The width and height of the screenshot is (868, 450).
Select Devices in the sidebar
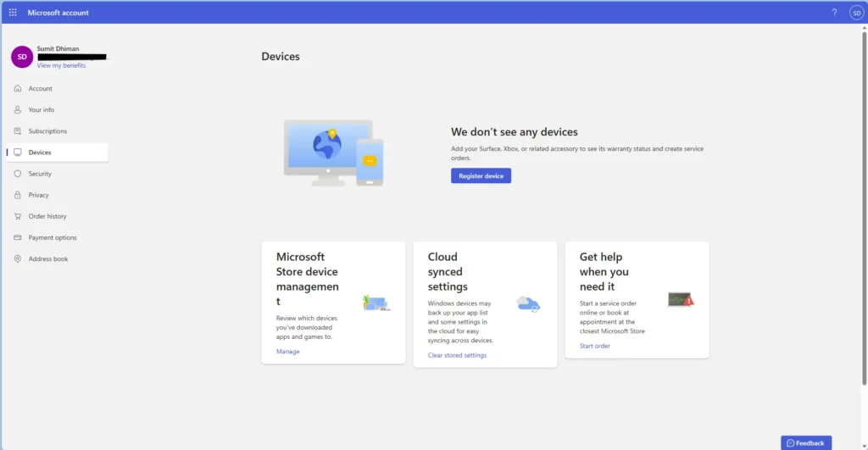click(x=40, y=153)
